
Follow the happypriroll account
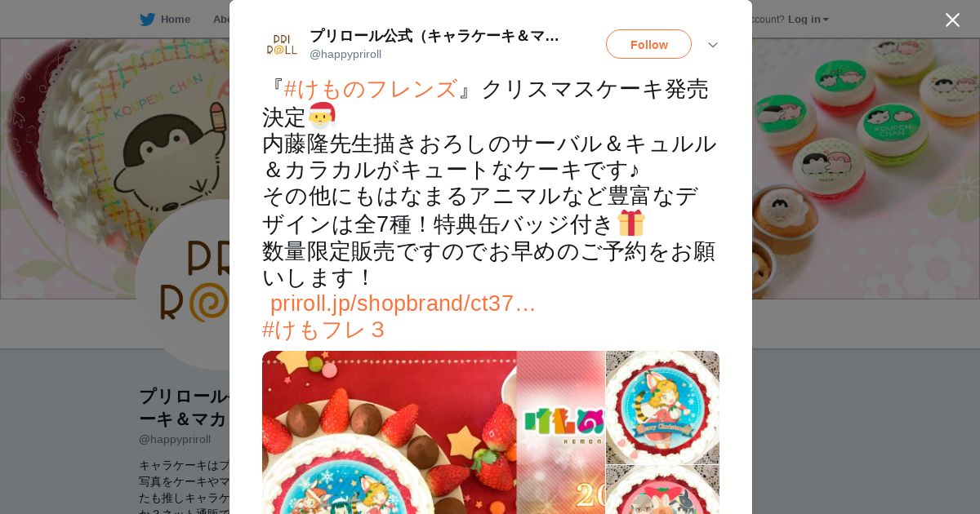(648, 44)
